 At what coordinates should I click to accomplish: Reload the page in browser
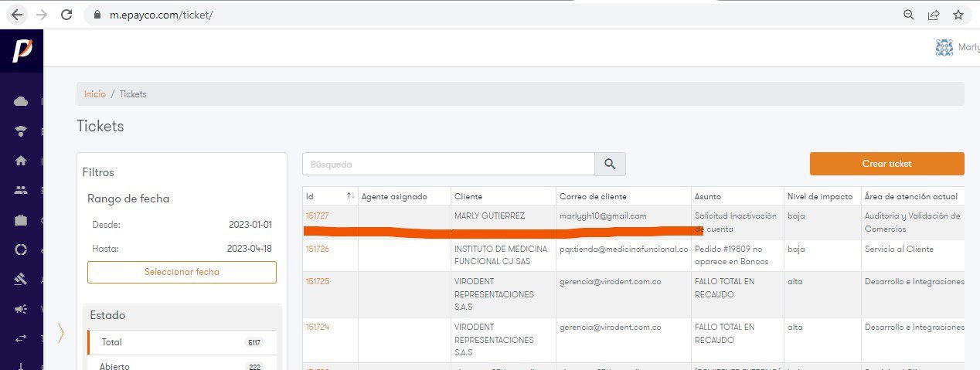point(66,15)
